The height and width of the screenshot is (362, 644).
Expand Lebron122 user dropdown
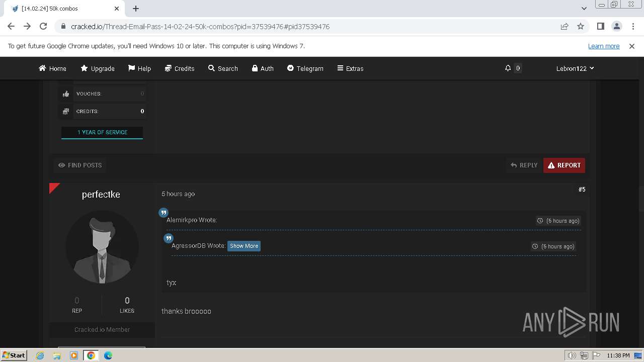coord(575,68)
